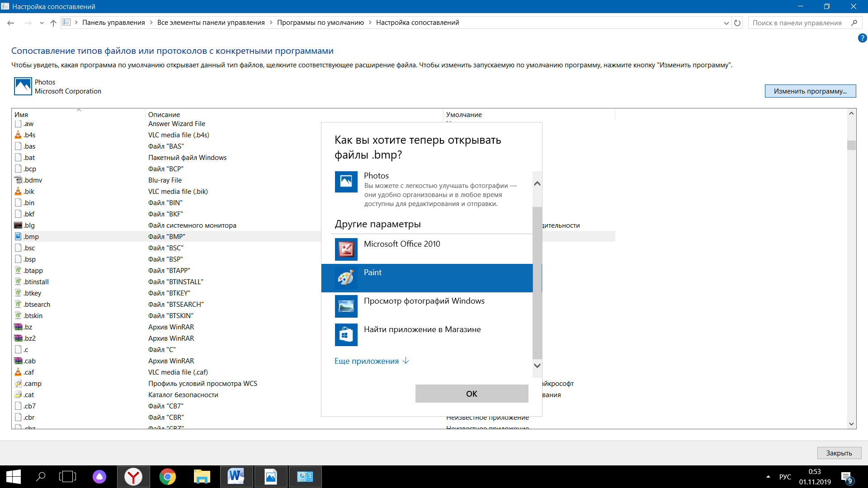Open 'Все элементы панели управления' breadcrumb
Viewport: 868px width, 488px height.
[211, 23]
